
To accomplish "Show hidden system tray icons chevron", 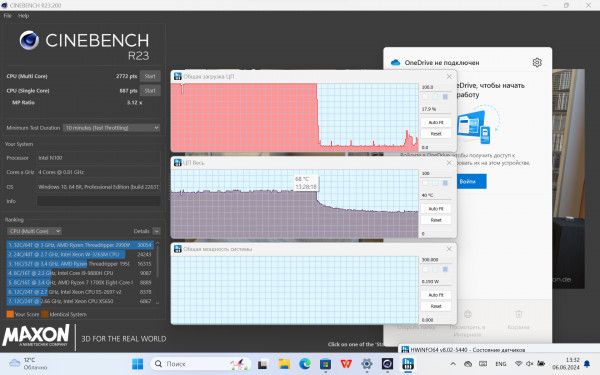I will (453, 364).
